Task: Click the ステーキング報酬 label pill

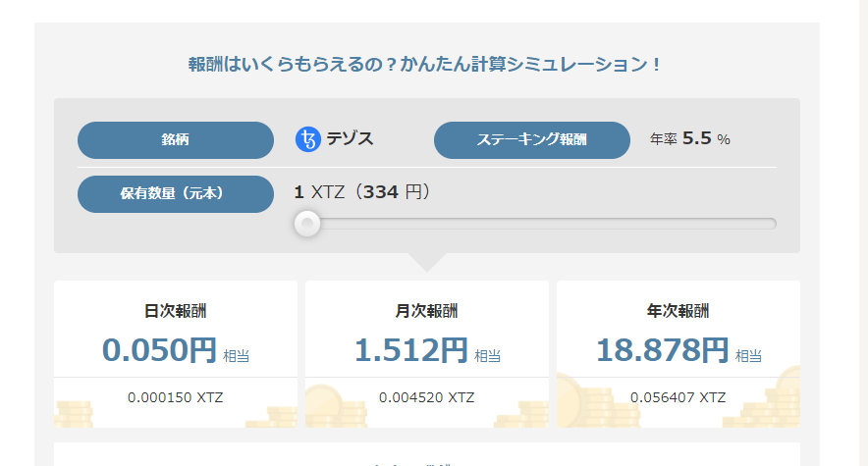Action: point(532,140)
